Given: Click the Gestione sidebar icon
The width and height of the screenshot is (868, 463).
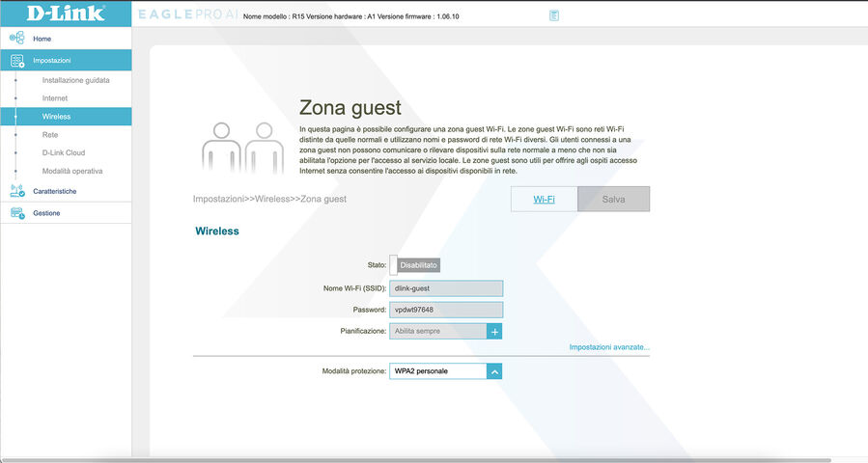Looking at the screenshot, I should click(x=16, y=213).
